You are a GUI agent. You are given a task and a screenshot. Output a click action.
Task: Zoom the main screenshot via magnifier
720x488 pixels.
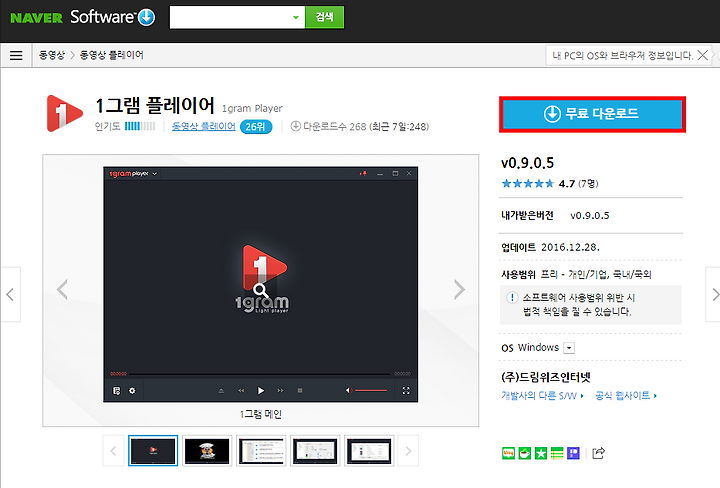(260, 290)
